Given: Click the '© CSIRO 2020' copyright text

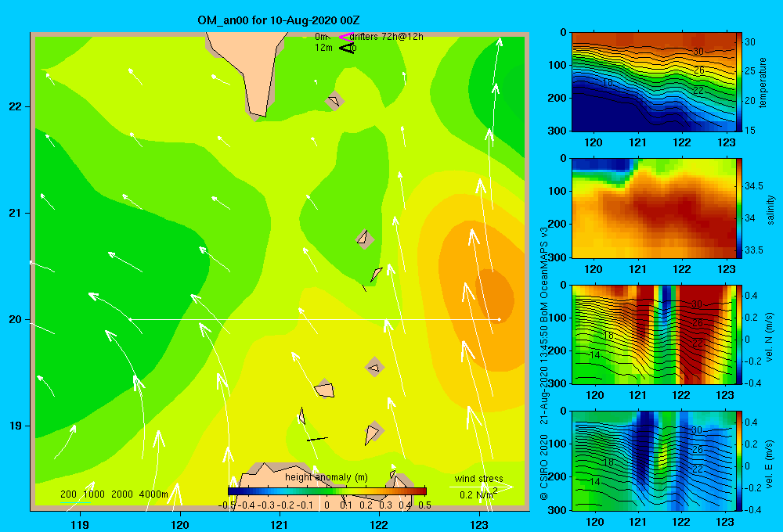Looking at the screenshot, I should (x=544, y=466).
